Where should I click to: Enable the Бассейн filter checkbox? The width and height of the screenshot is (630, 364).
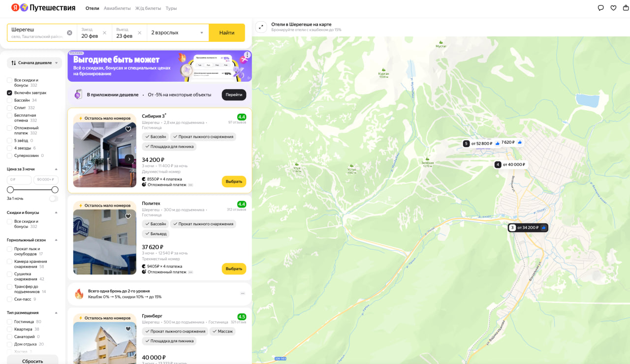click(9, 100)
